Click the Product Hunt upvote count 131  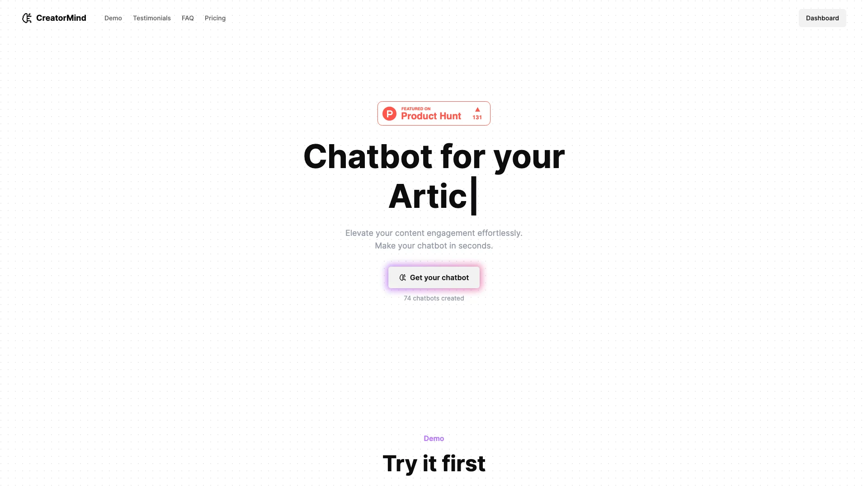coord(477,117)
